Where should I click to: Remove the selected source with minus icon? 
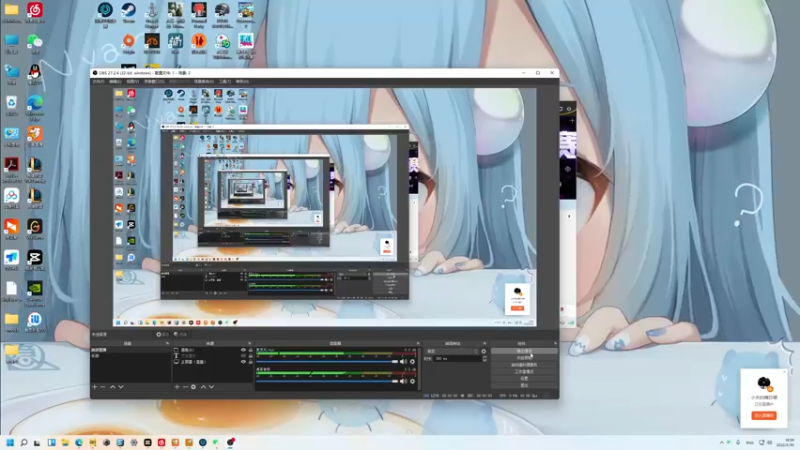[185, 387]
